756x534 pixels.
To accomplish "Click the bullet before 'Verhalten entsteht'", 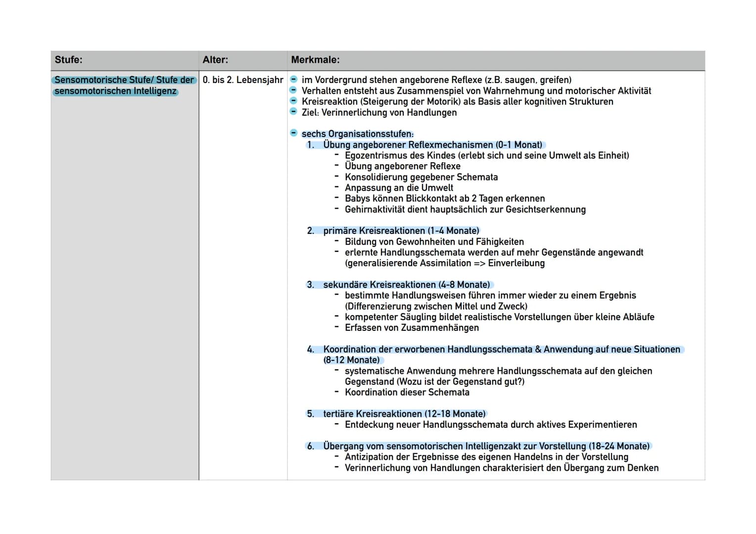I will pyautogui.click(x=293, y=90).
